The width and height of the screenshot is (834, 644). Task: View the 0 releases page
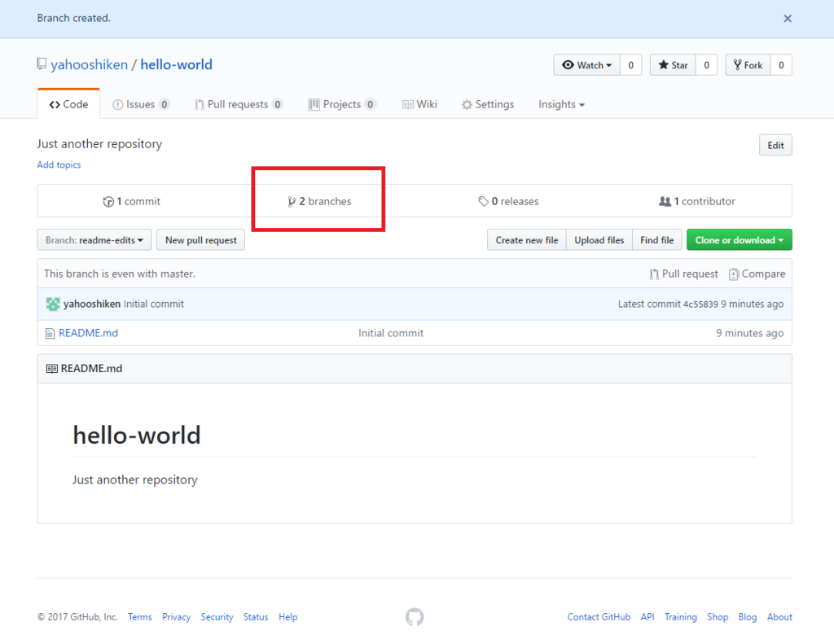pyautogui.click(x=508, y=201)
